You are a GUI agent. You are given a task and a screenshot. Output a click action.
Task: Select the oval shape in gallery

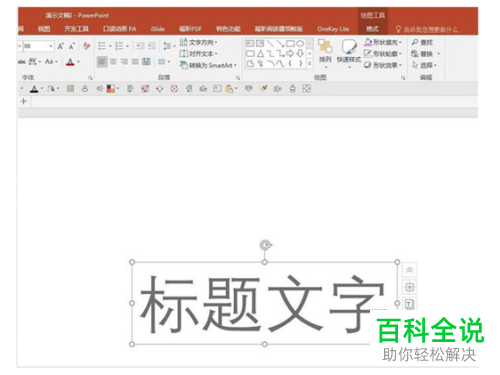pyautogui.click(x=300, y=43)
